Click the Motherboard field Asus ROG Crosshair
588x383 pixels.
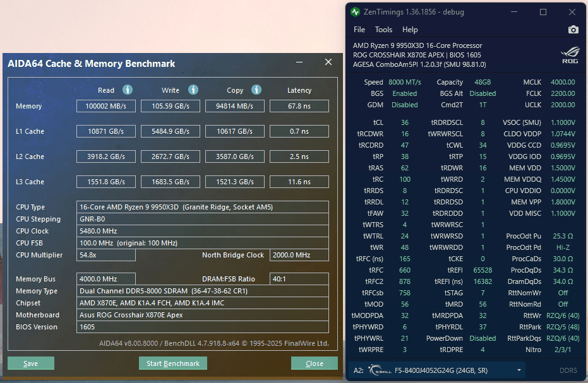(203, 315)
